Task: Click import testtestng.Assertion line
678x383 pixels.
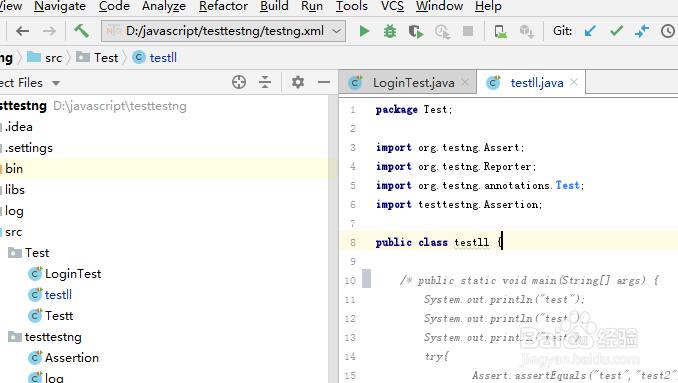Action: 459,204
